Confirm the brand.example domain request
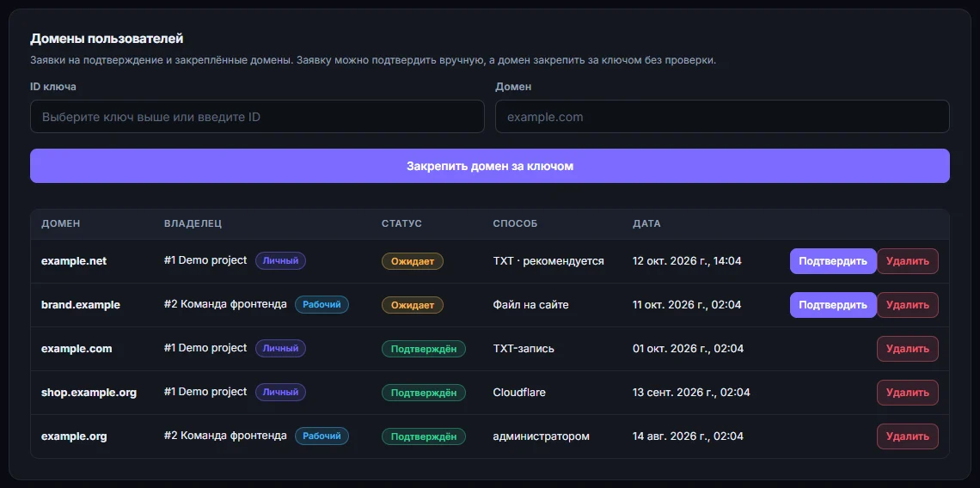 pos(833,305)
